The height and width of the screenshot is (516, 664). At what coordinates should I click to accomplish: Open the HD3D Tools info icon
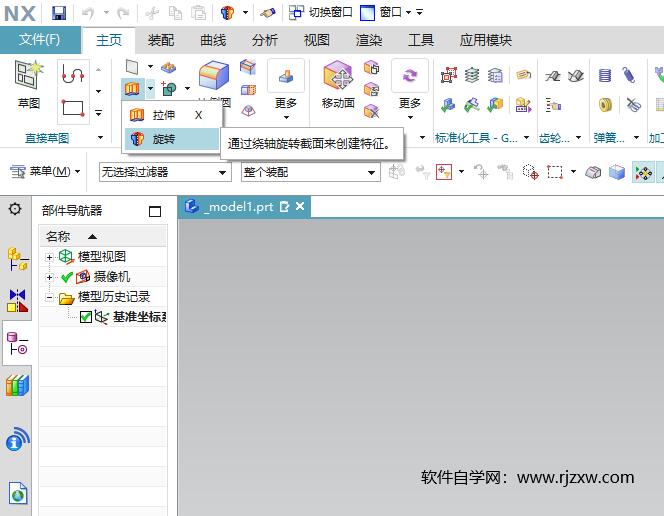pos(17,439)
